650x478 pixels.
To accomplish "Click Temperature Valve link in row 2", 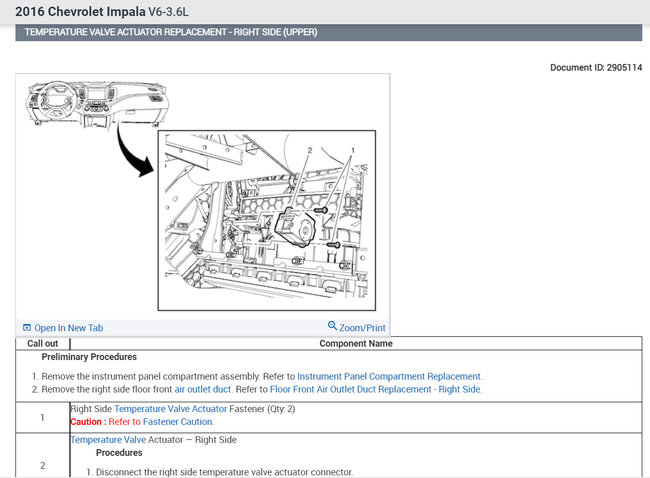I will pos(108,440).
